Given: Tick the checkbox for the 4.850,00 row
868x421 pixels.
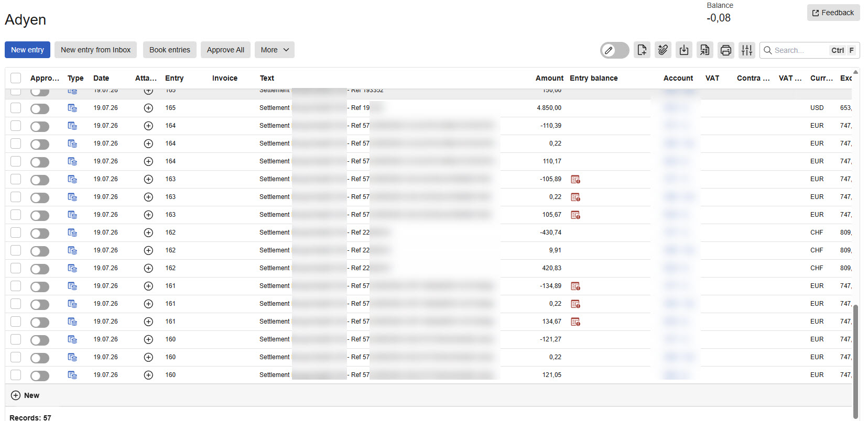Looking at the screenshot, I should (16, 108).
